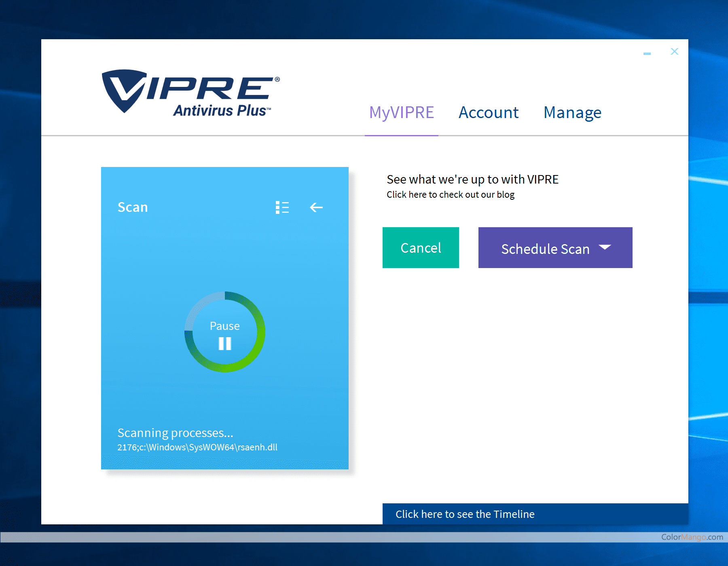The width and height of the screenshot is (728, 566).
Task: Open the scan details list icon
Action: (282, 207)
